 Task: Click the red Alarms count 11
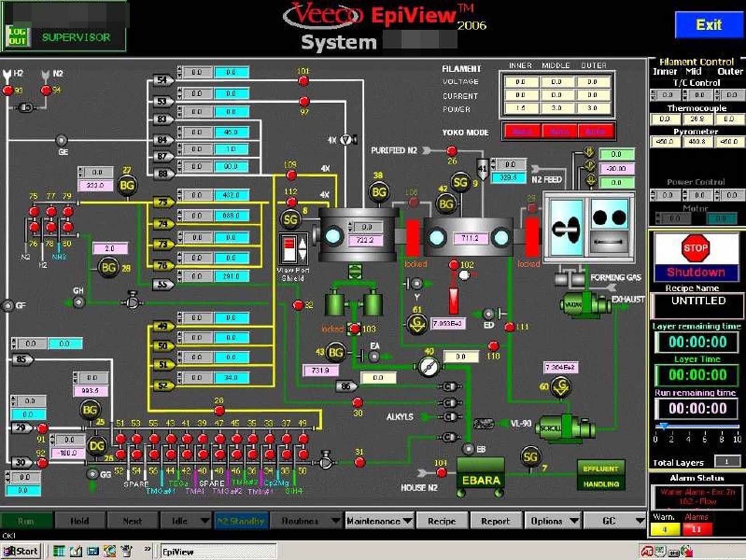point(697,529)
